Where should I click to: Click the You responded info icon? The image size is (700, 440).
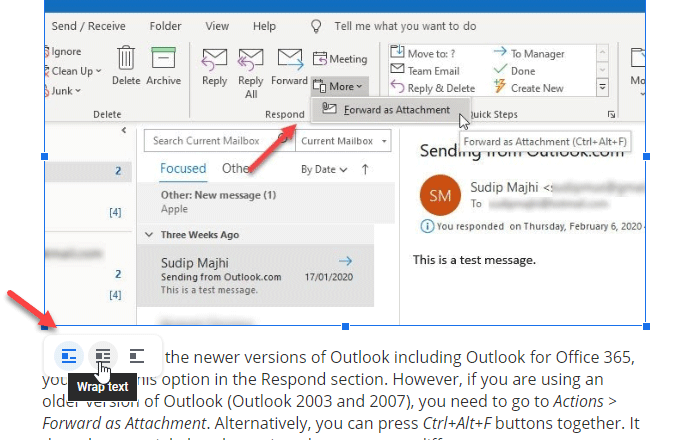click(x=427, y=226)
